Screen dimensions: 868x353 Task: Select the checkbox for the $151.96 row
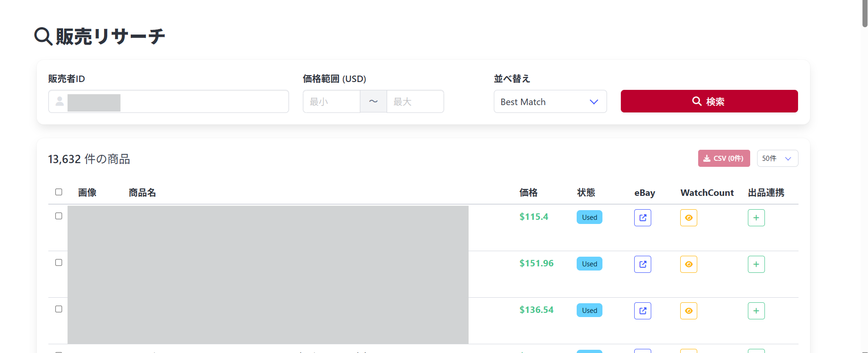58,262
